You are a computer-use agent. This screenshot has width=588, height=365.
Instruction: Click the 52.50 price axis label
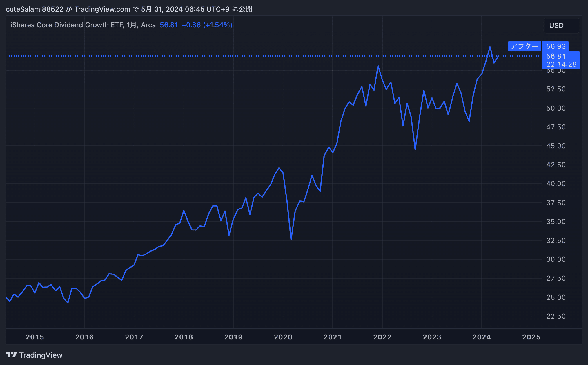556,89
